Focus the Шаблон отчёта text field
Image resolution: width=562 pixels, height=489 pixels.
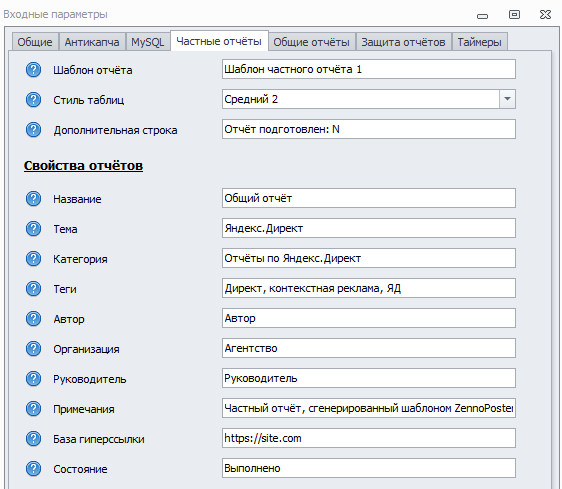point(369,69)
